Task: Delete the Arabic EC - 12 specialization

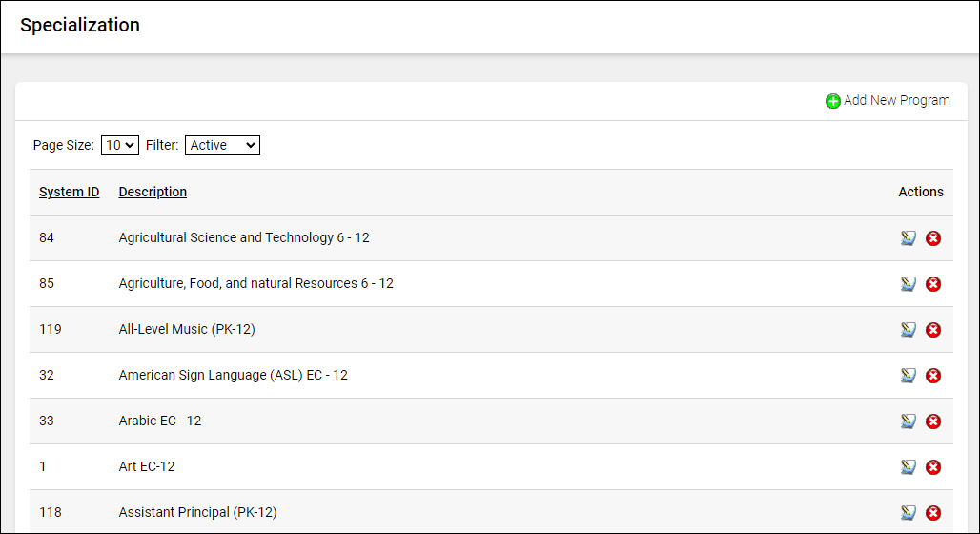Action: (x=933, y=421)
